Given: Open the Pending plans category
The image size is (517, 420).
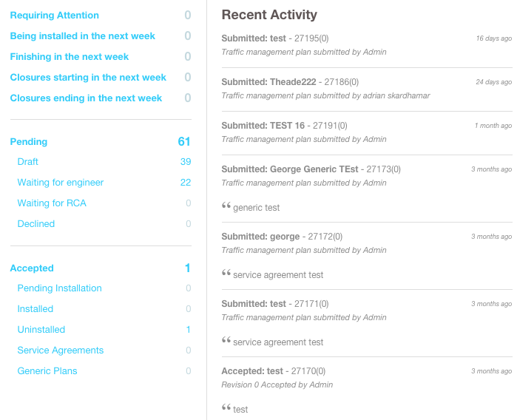Looking at the screenshot, I should click(x=29, y=142).
